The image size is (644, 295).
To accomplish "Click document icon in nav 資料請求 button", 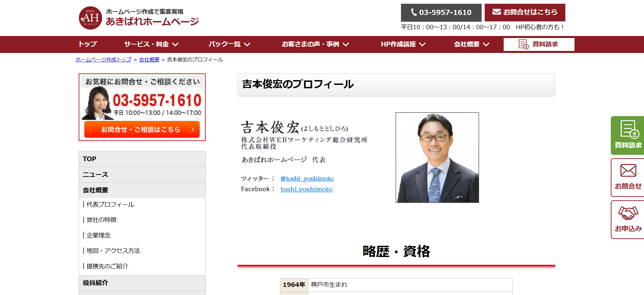I will 523,44.
